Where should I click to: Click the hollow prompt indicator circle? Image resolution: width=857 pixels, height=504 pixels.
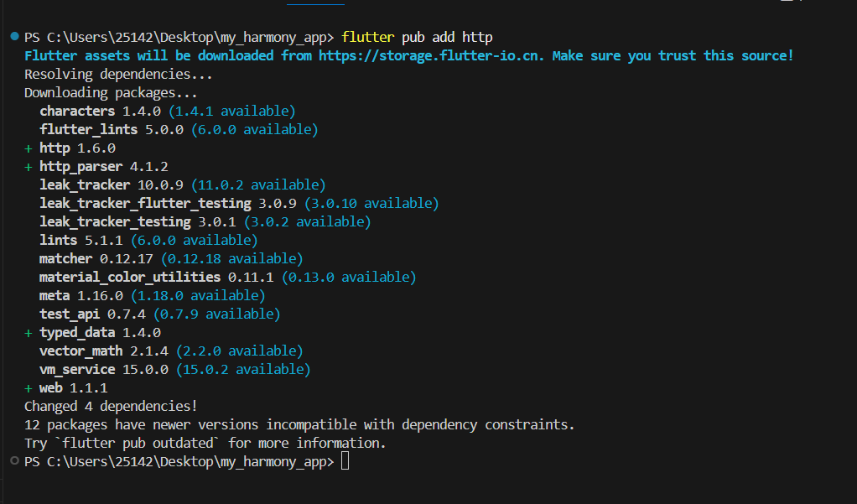15,461
